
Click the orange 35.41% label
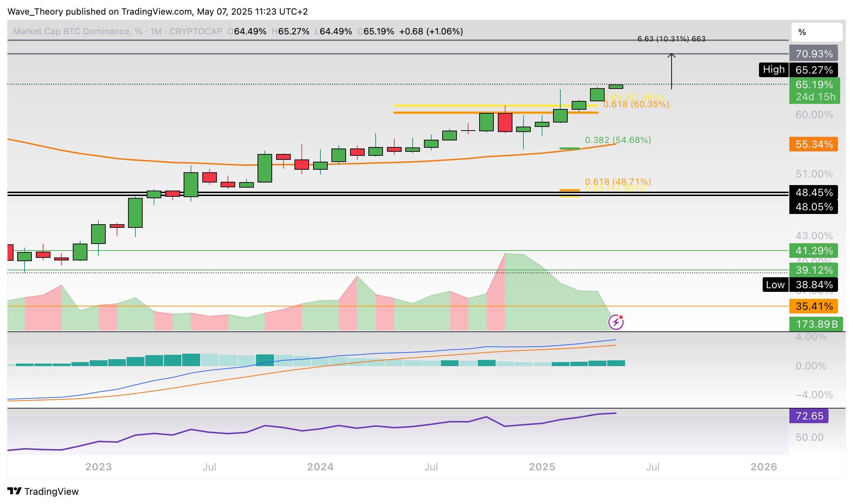point(813,306)
